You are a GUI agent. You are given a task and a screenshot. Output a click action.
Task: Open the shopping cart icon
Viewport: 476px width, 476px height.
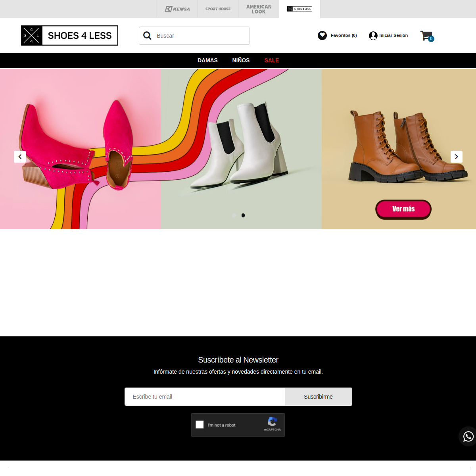click(x=427, y=36)
